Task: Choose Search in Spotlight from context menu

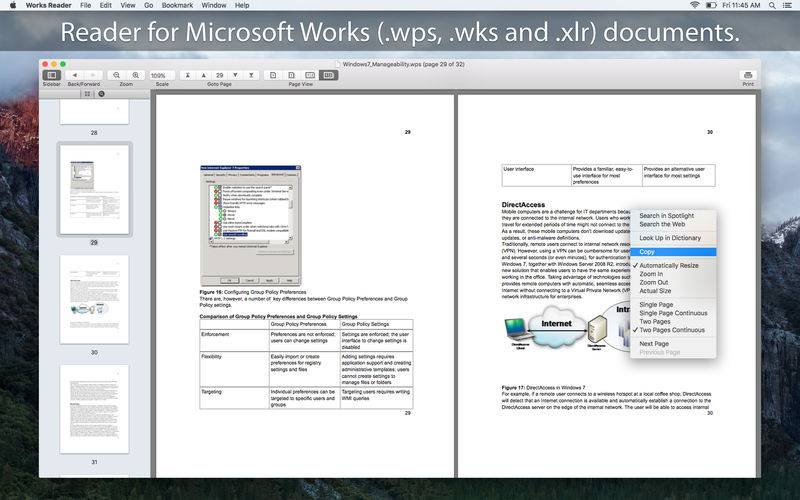Action: point(673,216)
